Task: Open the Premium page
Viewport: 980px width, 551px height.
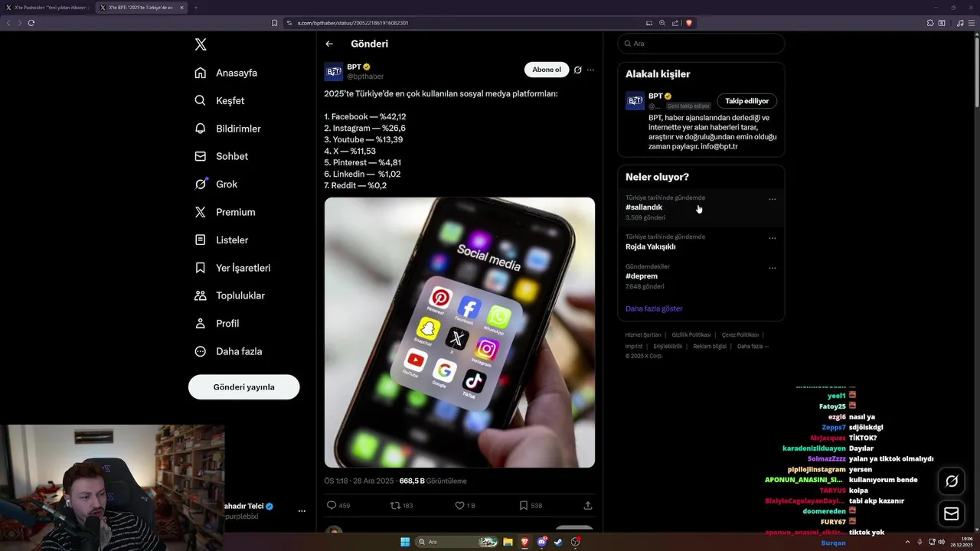Action: tap(225, 212)
